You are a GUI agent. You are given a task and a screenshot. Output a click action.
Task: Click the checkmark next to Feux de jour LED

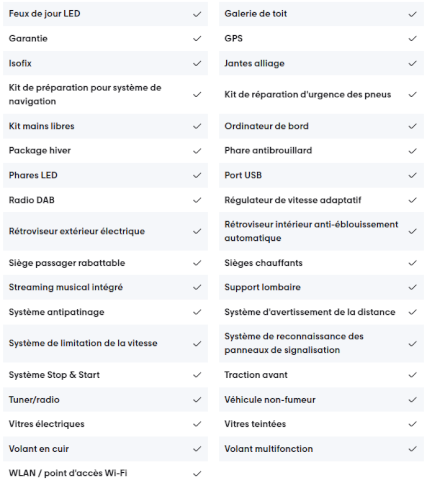pos(197,14)
